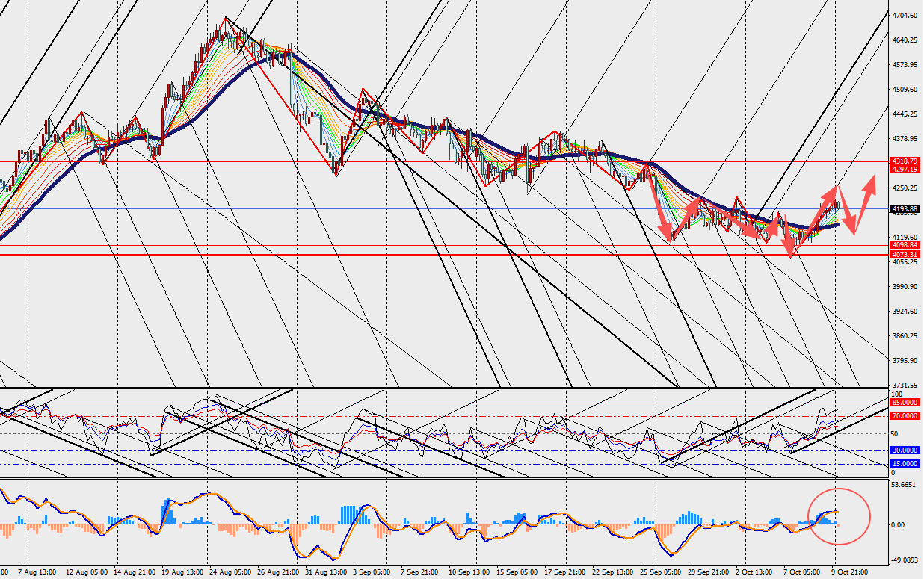Click the 3990.90 price axis value
The height and width of the screenshot is (579, 924).
pyautogui.click(x=905, y=287)
